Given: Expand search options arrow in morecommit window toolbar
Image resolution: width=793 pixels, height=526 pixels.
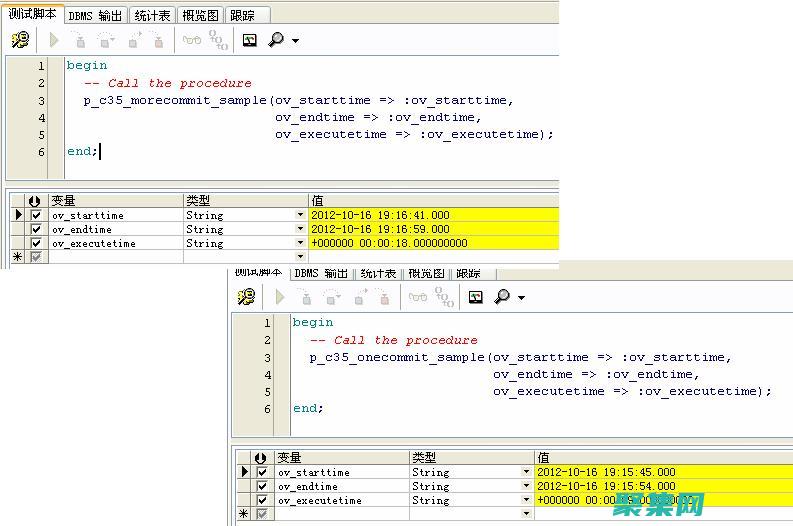Looking at the screenshot, I should pos(295,41).
